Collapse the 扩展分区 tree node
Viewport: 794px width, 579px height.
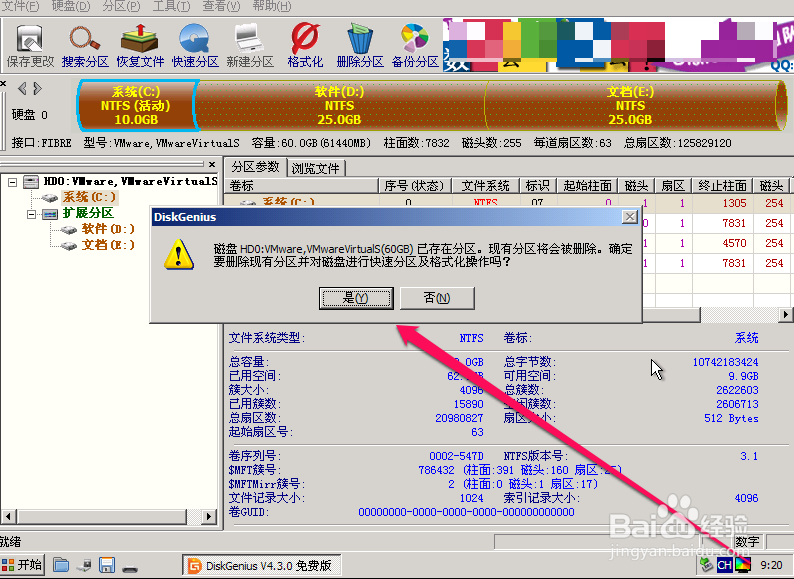pos(31,214)
